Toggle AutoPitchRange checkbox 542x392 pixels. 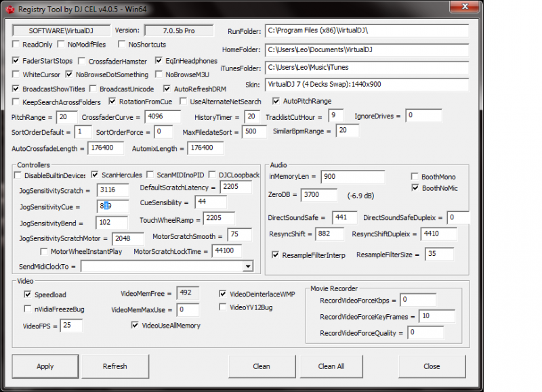click(276, 101)
